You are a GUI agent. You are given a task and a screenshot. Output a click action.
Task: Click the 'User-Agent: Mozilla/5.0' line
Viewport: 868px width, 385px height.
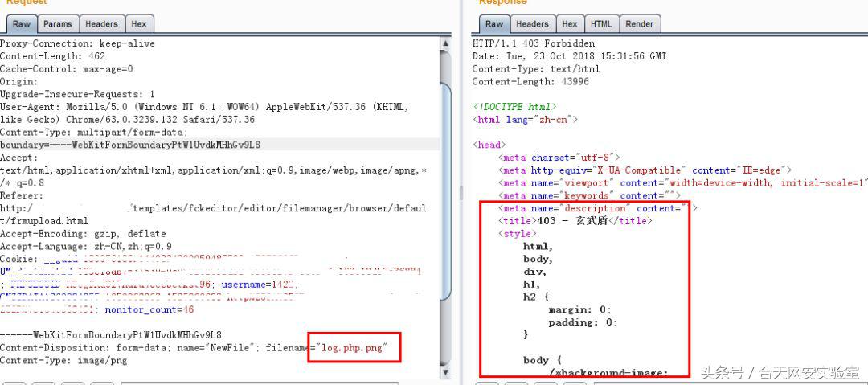click(x=204, y=107)
